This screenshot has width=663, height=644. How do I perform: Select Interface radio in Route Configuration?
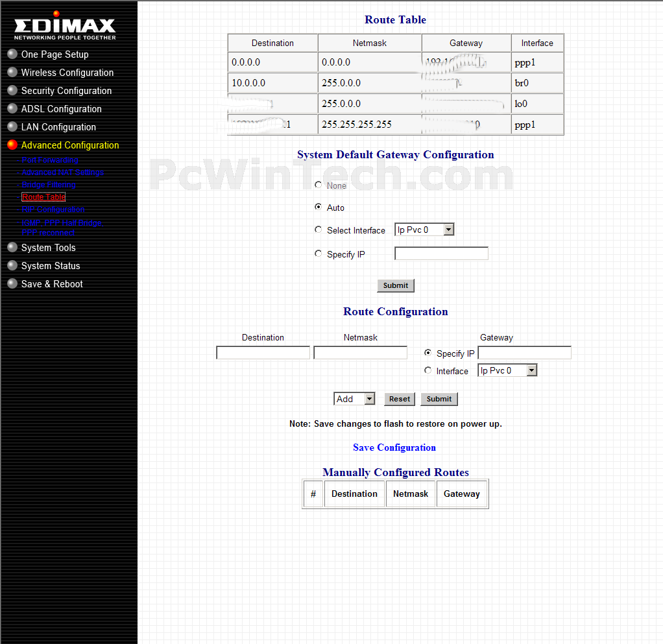click(428, 370)
